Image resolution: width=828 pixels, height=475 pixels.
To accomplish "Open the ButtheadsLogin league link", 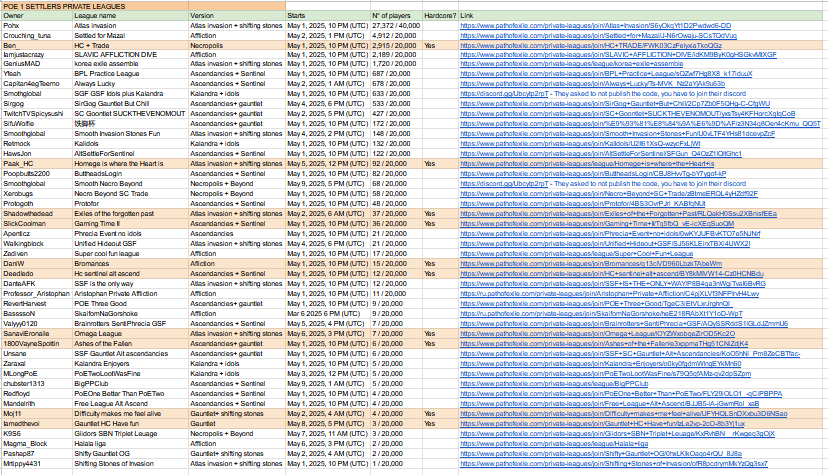I will [x=594, y=174].
